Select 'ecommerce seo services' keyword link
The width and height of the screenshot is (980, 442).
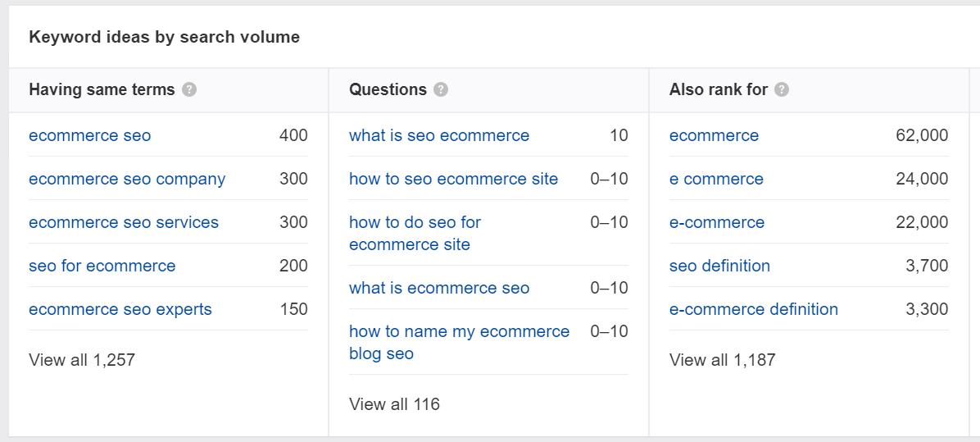click(x=124, y=222)
